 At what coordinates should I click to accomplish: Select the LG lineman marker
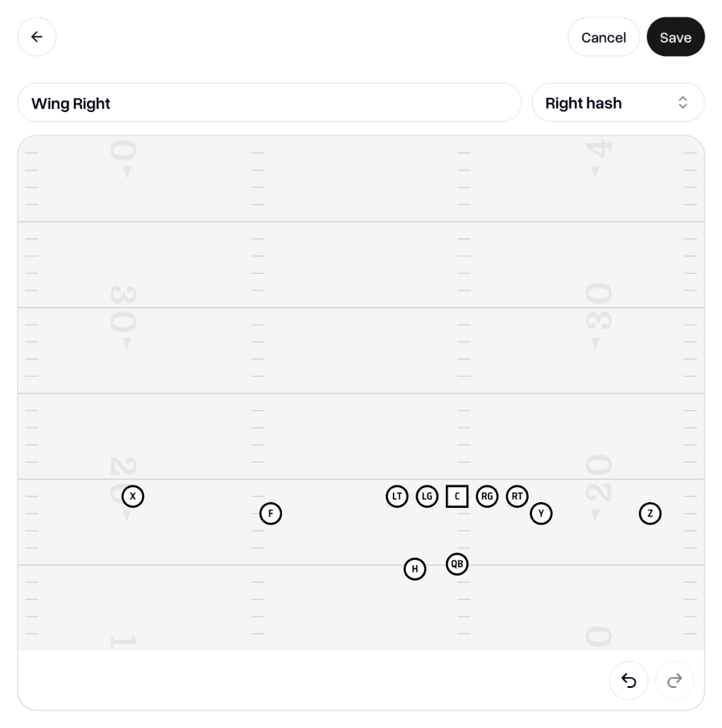[427, 496]
